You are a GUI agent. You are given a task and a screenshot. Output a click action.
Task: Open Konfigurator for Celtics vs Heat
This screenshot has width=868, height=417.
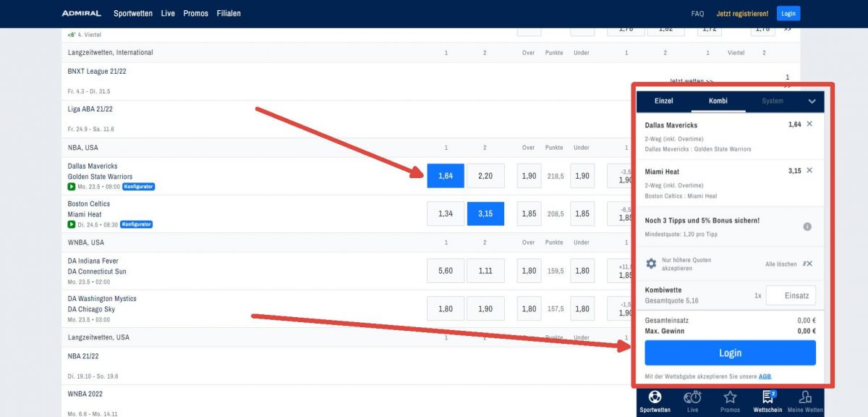pos(136,224)
